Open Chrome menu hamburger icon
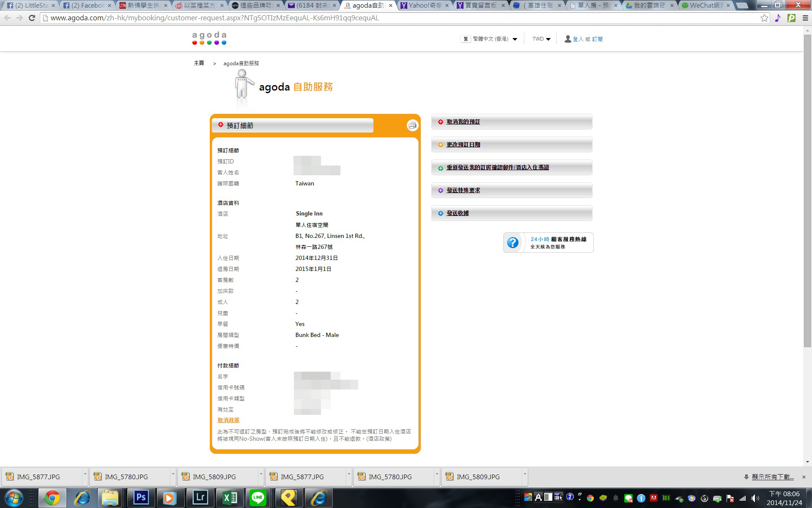 (805, 18)
